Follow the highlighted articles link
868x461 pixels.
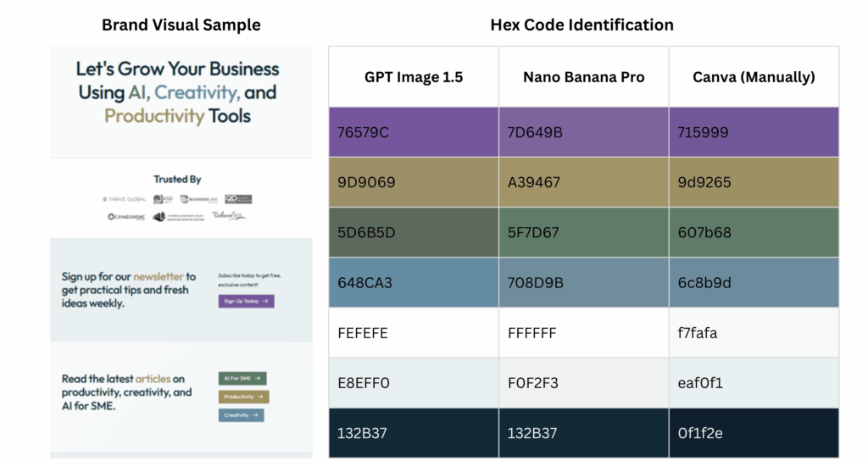click(x=153, y=379)
